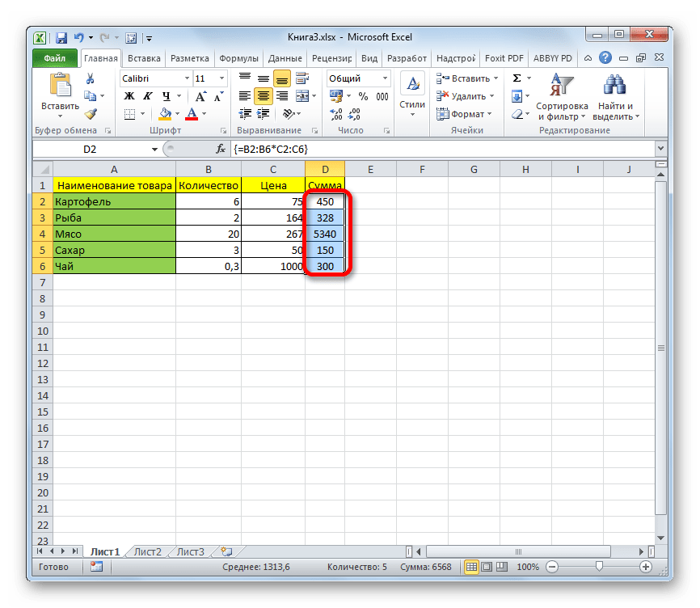Click the zoom slider handle
Viewport: 700px width, 608px height.
(598, 567)
